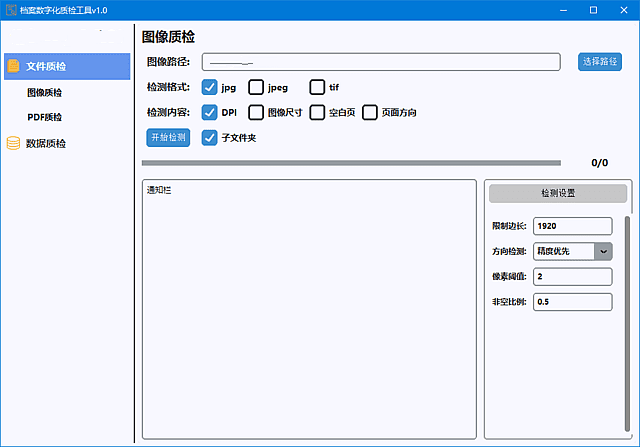640x447 pixels.
Task: Enable the tif format checkbox
Action: pos(317,87)
